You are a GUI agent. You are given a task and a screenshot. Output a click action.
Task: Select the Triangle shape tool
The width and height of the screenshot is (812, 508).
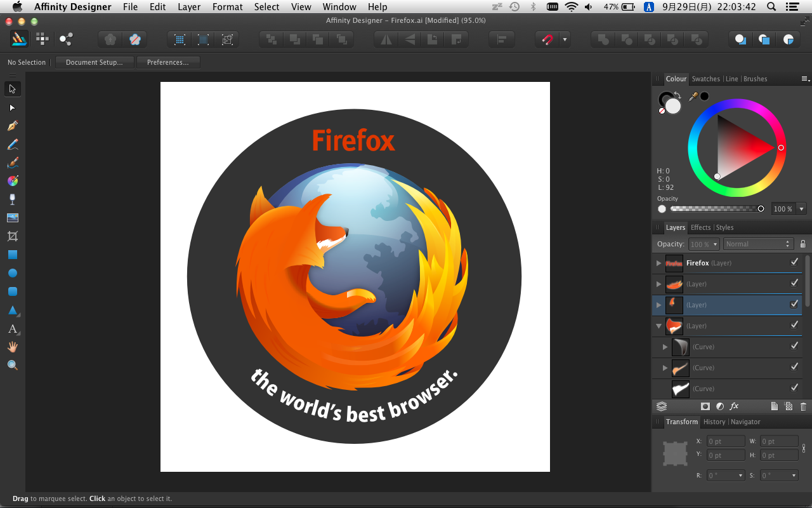[x=12, y=310]
